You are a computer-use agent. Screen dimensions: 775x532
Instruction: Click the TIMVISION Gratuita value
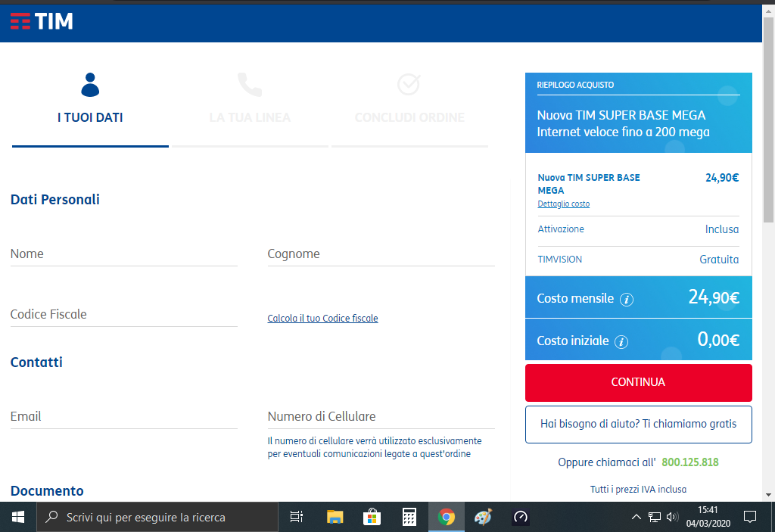[x=719, y=260]
